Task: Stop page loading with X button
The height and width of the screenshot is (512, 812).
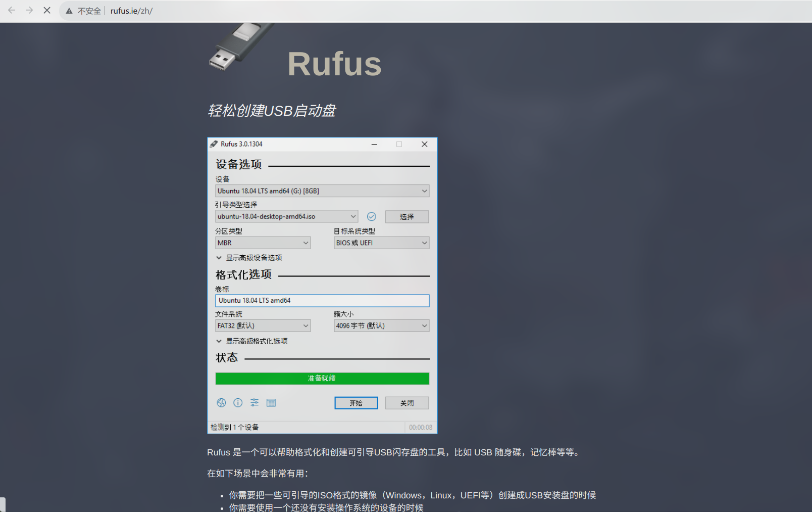Action: point(47,10)
